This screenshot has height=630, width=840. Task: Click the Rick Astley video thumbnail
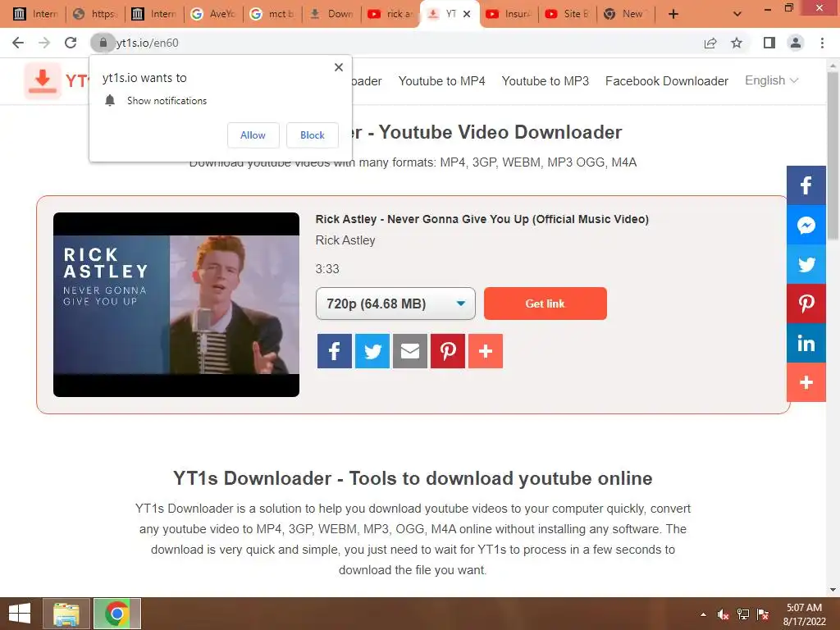(x=176, y=305)
